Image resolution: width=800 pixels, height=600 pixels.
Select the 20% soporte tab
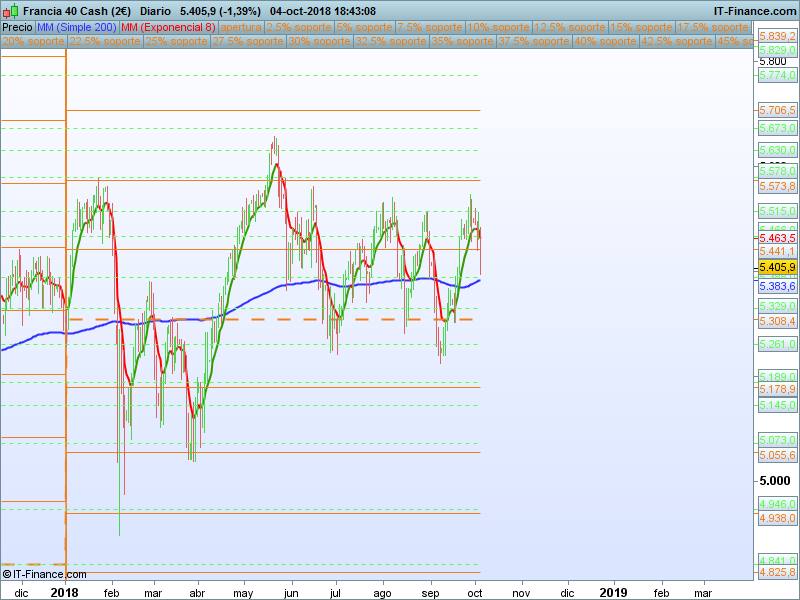click(x=33, y=41)
